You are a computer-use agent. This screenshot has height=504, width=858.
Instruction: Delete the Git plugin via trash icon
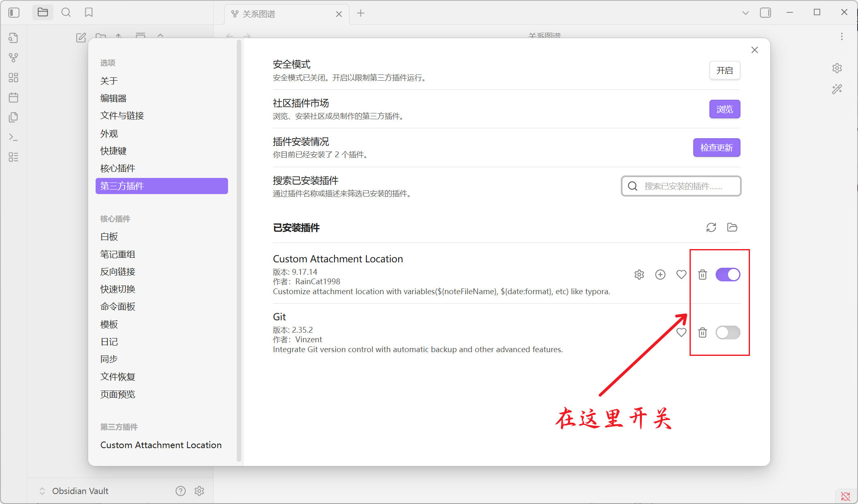(x=702, y=332)
